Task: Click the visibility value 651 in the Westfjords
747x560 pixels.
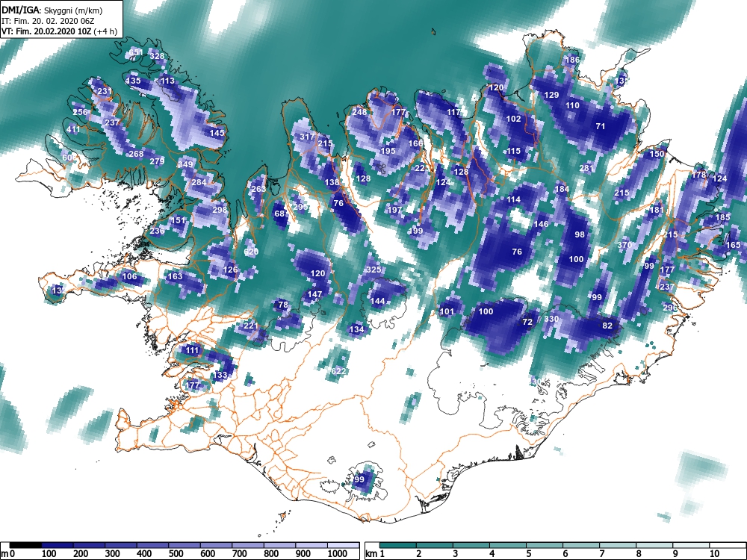Action: tap(136, 52)
